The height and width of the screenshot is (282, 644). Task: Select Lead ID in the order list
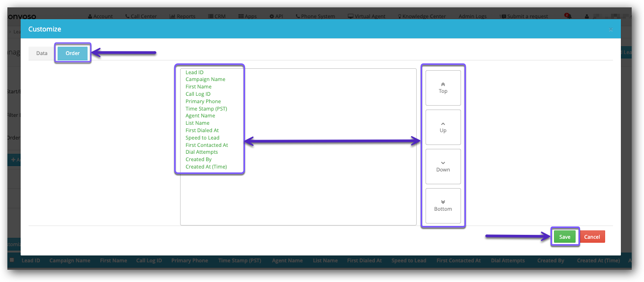point(194,72)
